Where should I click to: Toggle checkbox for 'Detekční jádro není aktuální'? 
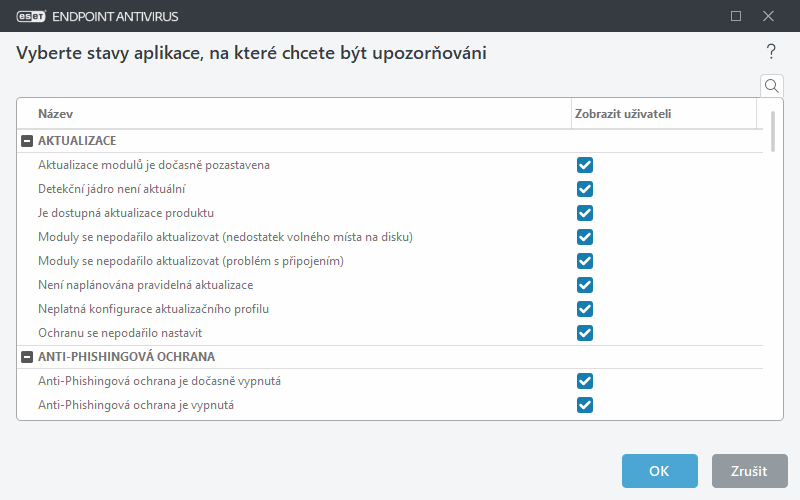click(x=585, y=189)
